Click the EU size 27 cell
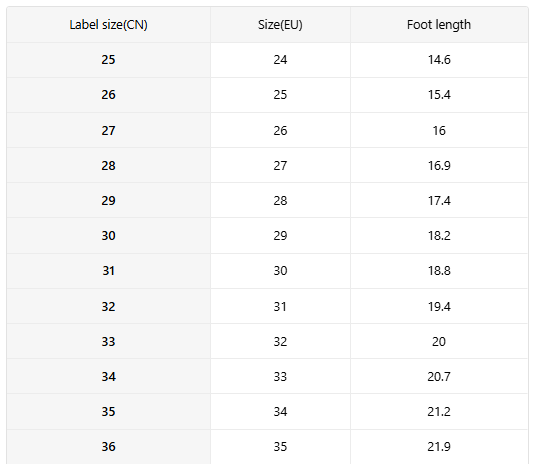This screenshot has height=468, width=534. (280, 166)
